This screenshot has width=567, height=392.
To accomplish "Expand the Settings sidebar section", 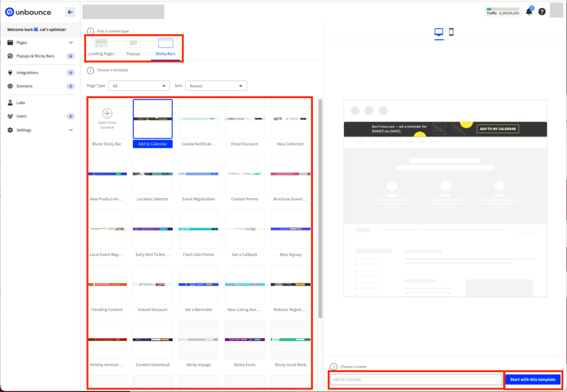I will [x=70, y=130].
